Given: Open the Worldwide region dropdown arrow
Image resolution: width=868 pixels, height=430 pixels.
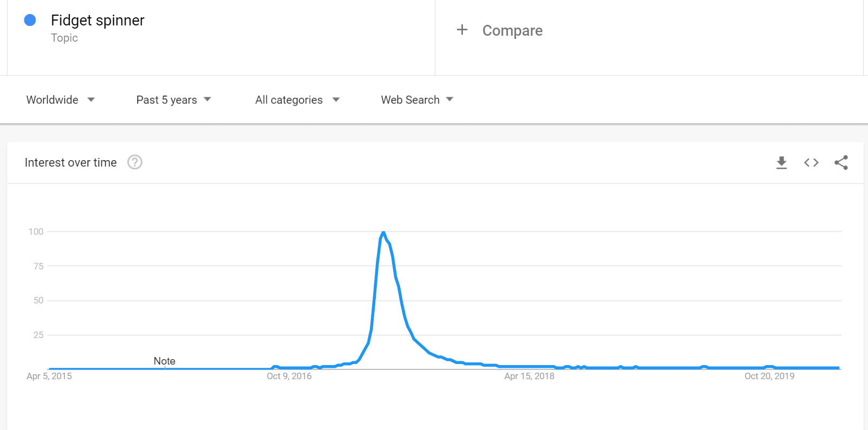Looking at the screenshot, I should [91, 100].
